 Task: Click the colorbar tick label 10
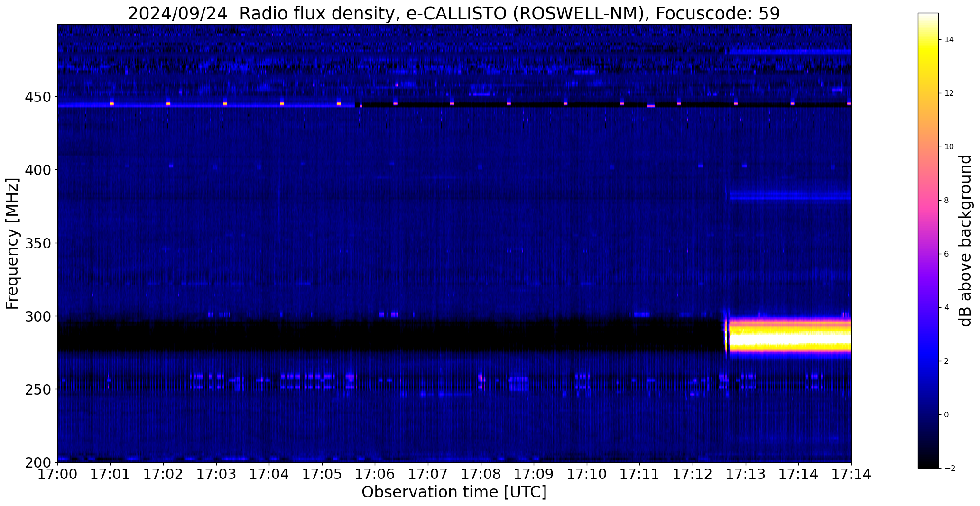[x=949, y=147]
